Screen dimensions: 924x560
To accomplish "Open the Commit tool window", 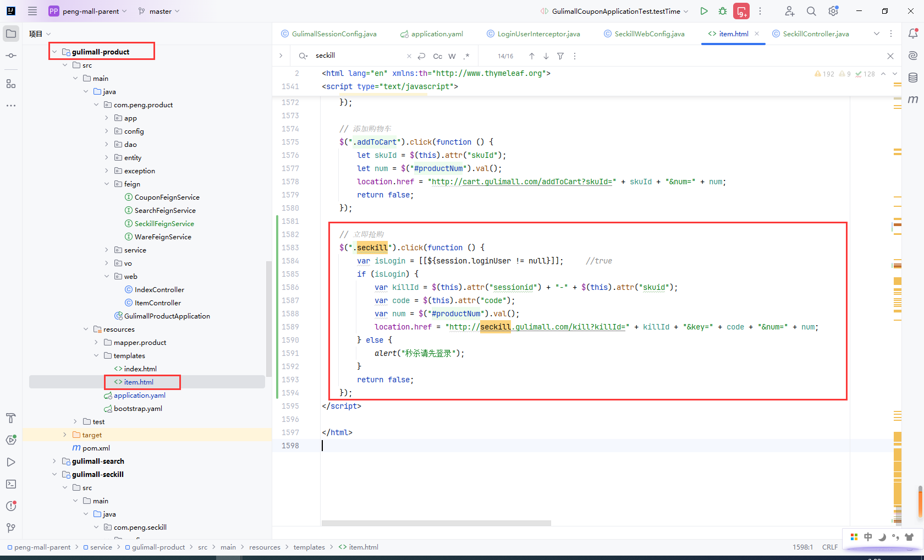I will coord(11,56).
